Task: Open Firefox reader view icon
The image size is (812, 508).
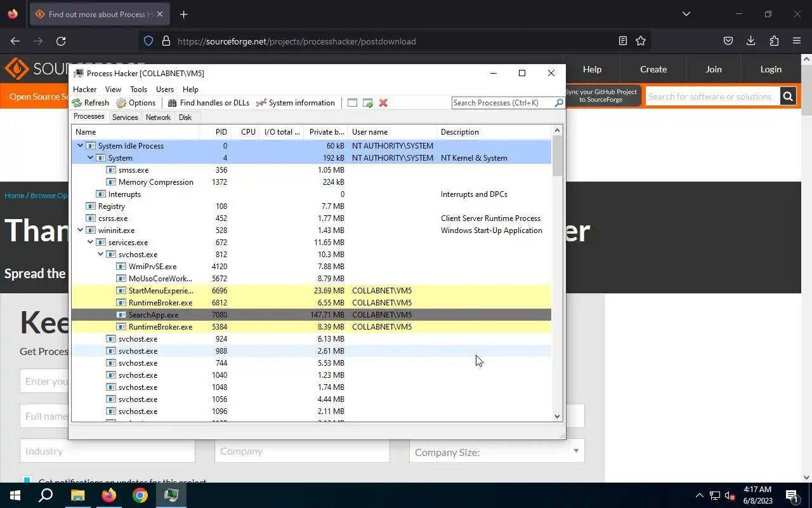Action: (x=623, y=41)
